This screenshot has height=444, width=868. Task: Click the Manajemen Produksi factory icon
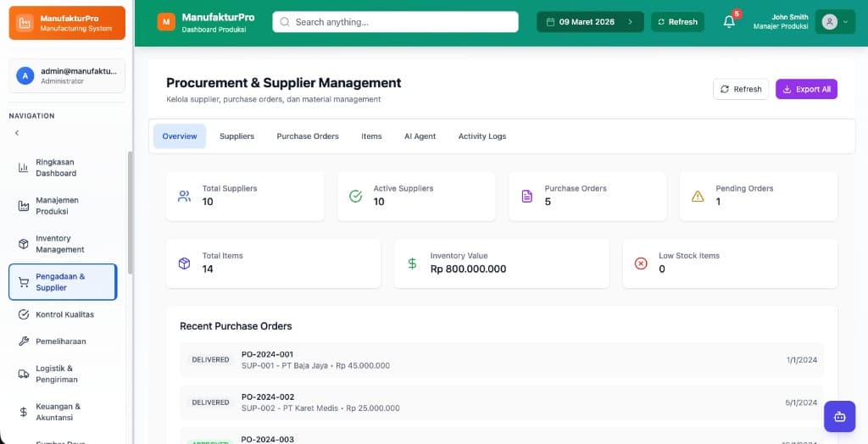[x=24, y=206]
